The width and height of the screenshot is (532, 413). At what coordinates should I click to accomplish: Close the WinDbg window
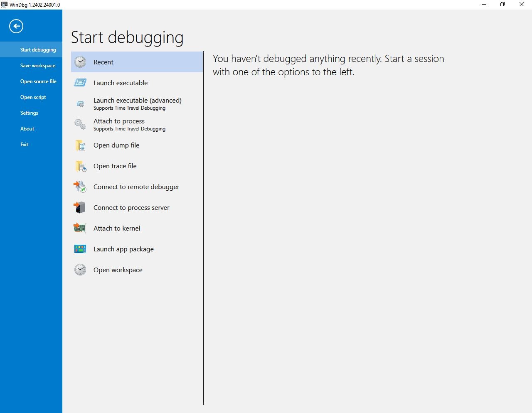tap(522, 5)
